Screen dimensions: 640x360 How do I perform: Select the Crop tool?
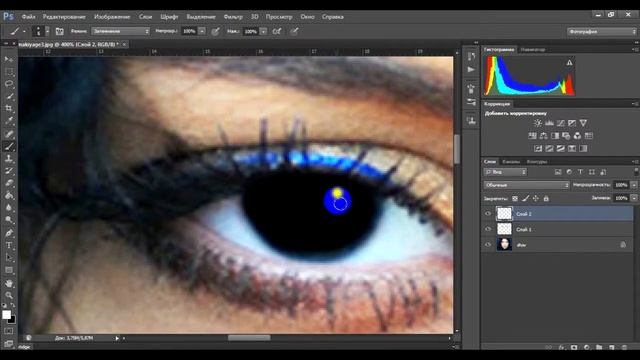point(9,109)
